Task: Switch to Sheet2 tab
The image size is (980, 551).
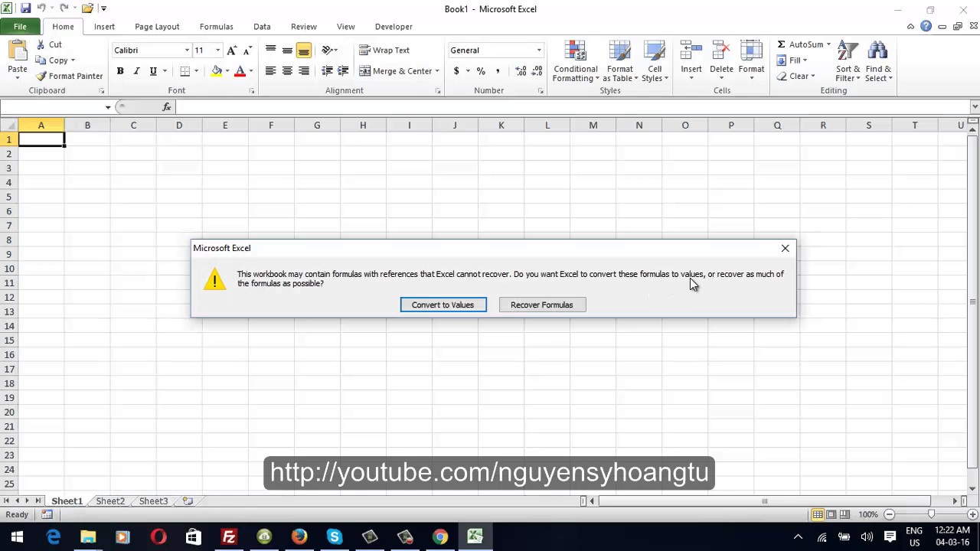Action: [110, 501]
